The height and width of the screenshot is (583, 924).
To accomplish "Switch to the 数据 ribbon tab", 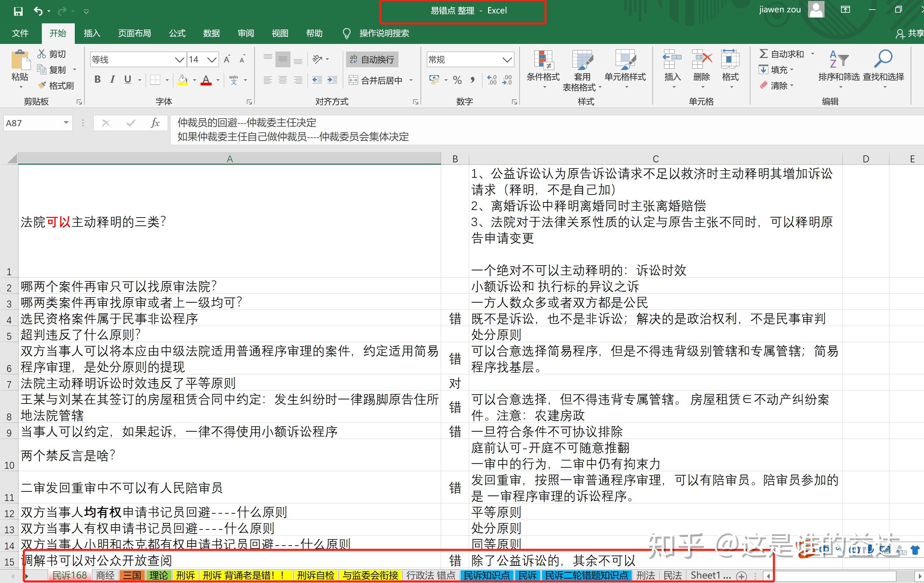I will pyautogui.click(x=211, y=33).
